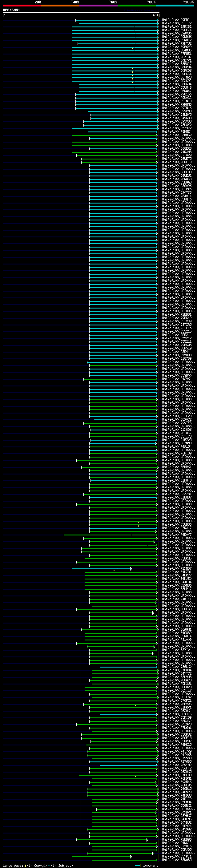The image size is (197, 868).
Task: Open hit UniRef100_A9PDI4
Action: click(177, 20)
